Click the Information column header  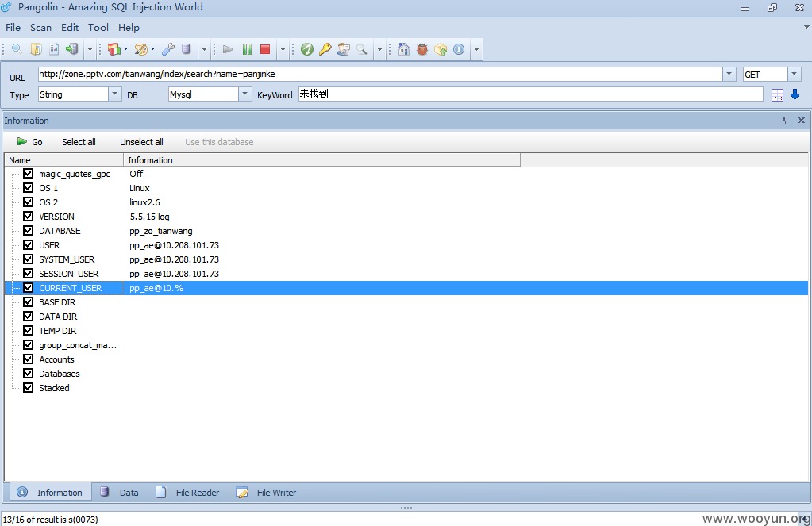click(321, 160)
